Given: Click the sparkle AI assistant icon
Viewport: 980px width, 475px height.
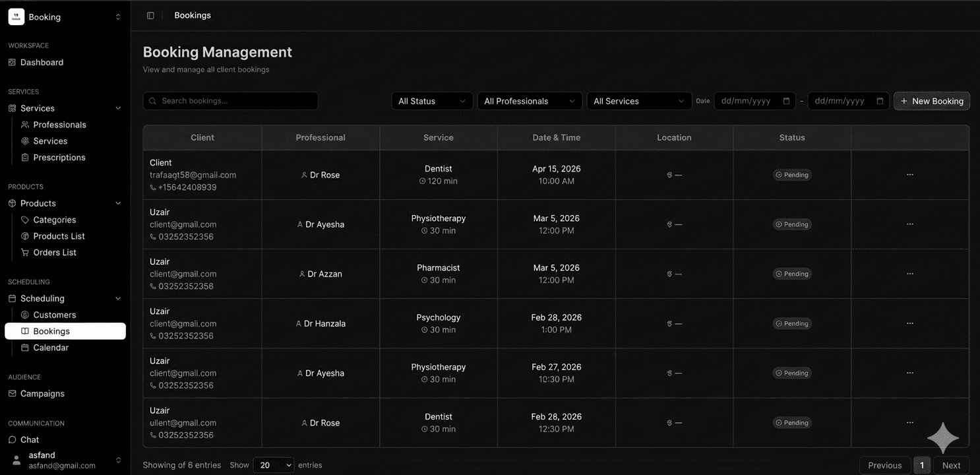Looking at the screenshot, I should point(942,438).
